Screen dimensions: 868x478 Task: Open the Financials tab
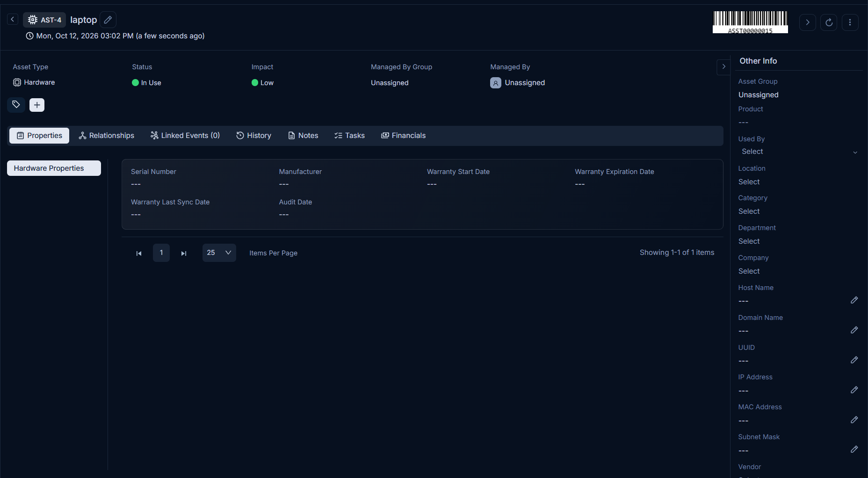pyautogui.click(x=404, y=136)
